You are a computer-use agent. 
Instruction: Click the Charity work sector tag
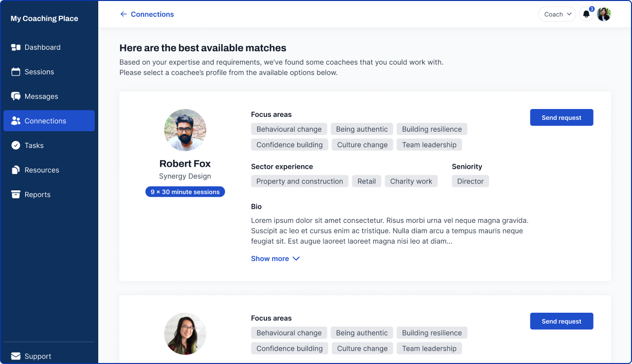[411, 181]
